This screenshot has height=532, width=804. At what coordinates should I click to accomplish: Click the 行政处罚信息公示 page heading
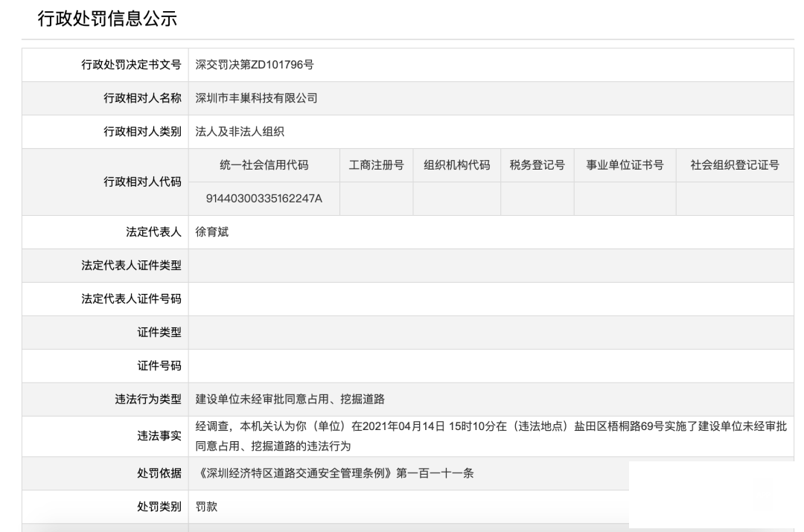click(x=107, y=19)
